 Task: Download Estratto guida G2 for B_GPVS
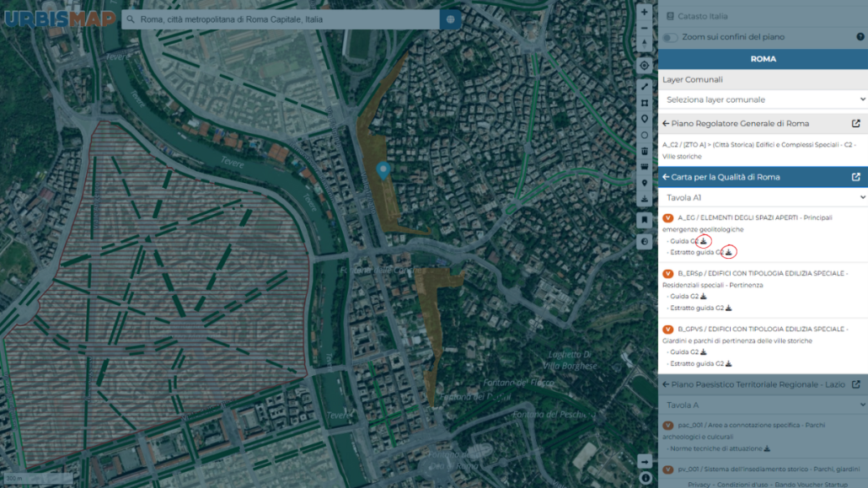coord(728,364)
